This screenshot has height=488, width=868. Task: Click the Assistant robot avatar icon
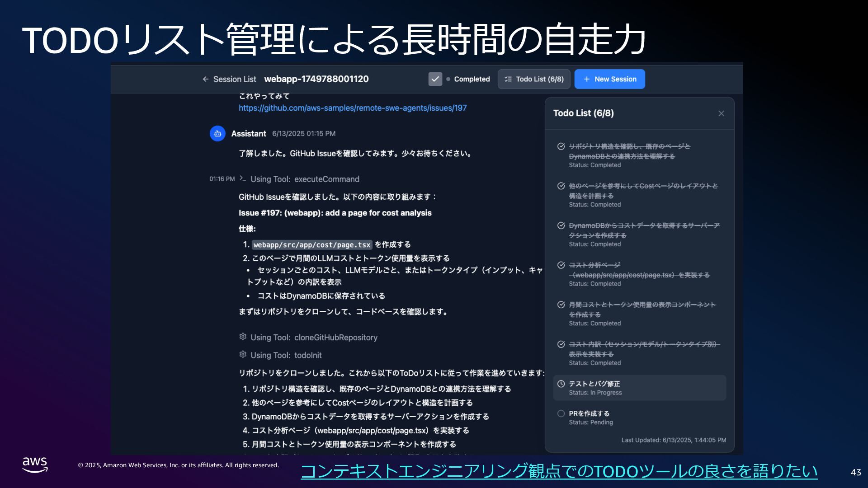[x=217, y=134]
